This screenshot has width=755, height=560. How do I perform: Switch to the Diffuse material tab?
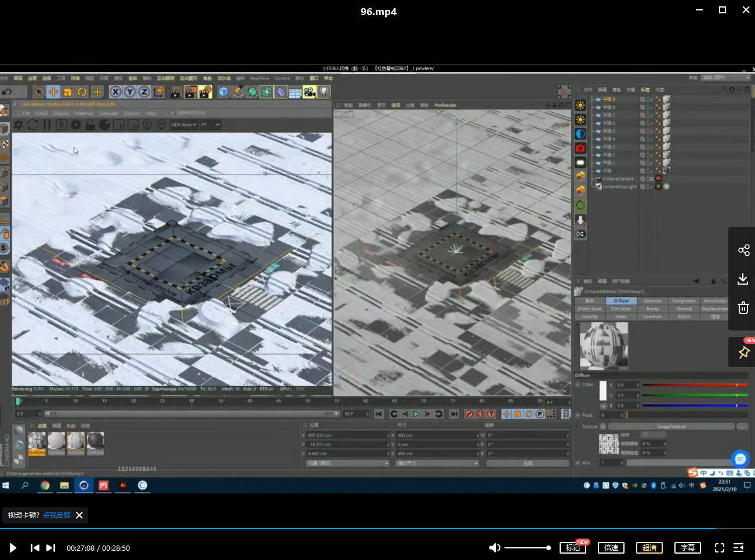click(621, 301)
